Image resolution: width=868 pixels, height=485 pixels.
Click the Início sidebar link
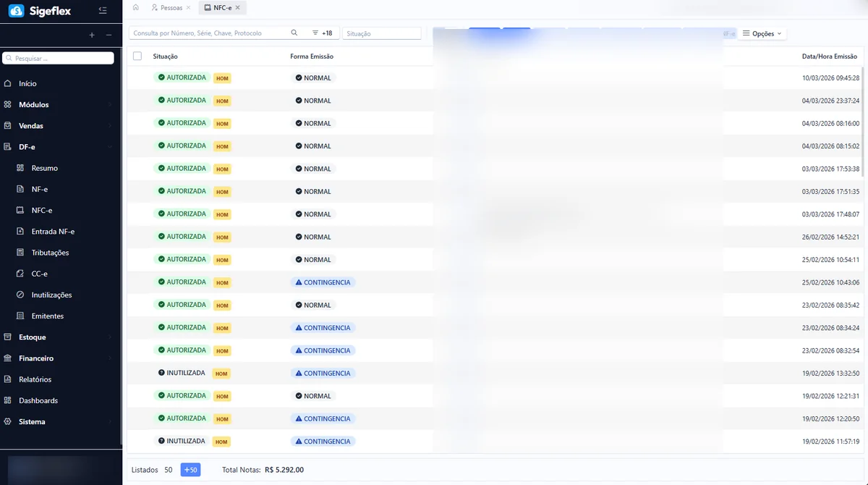point(29,83)
